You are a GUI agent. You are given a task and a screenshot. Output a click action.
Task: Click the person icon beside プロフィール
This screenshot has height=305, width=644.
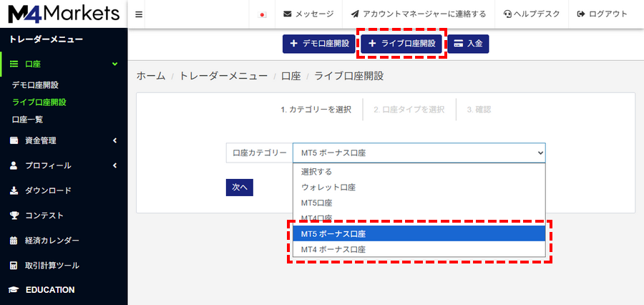[x=14, y=165]
